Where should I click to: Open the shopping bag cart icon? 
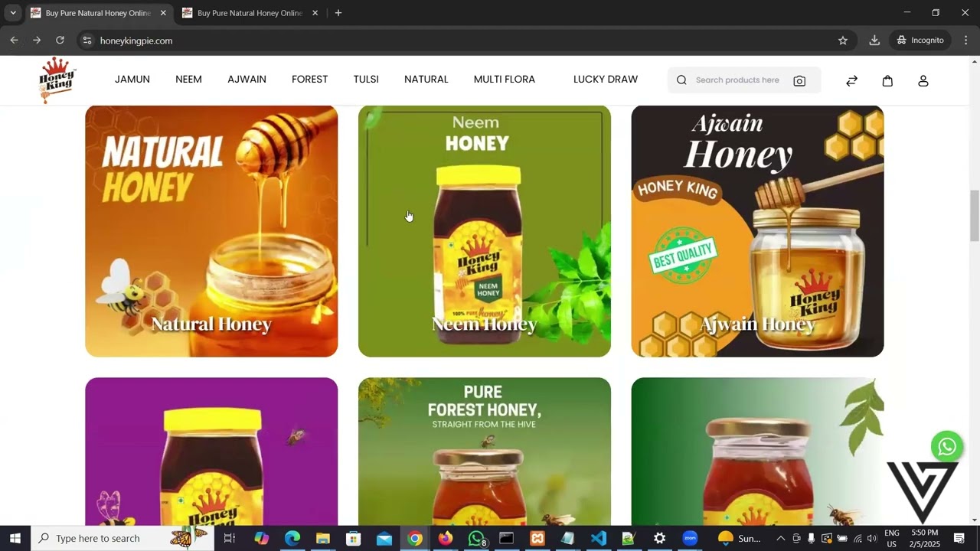[x=887, y=80]
